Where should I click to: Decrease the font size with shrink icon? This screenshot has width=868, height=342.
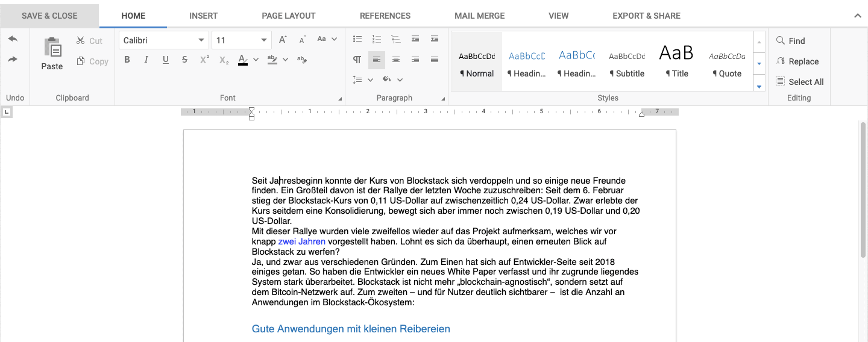pos(303,40)
